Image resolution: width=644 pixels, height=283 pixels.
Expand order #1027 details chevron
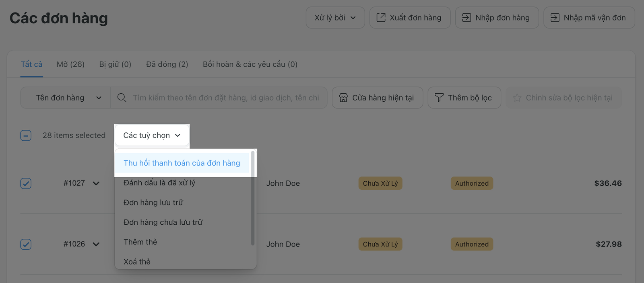pos(96,183)
